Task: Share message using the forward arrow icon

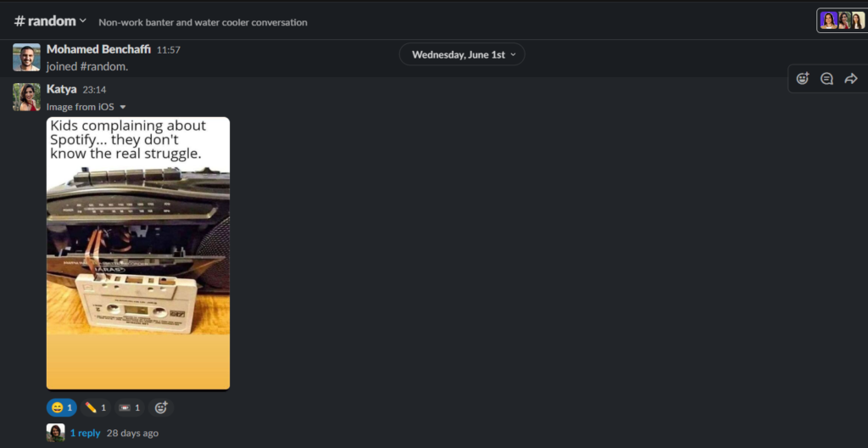Action: (851, 79)
